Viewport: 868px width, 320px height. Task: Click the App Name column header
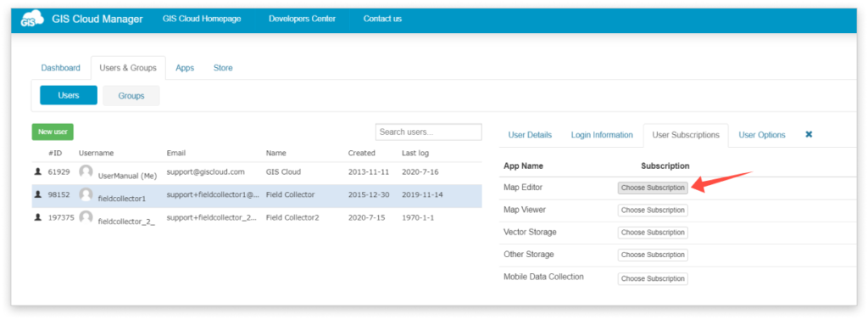pos(524,166)
